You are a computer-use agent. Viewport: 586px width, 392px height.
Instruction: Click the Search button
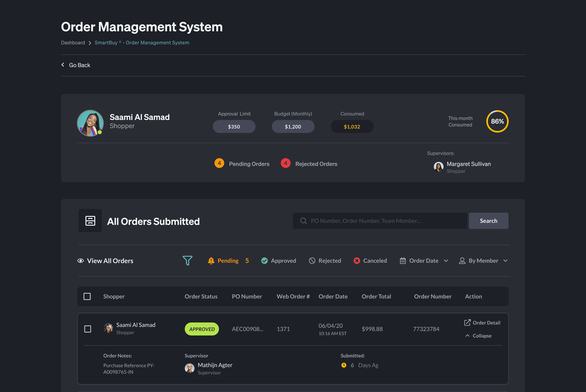[x=488, y=221]
